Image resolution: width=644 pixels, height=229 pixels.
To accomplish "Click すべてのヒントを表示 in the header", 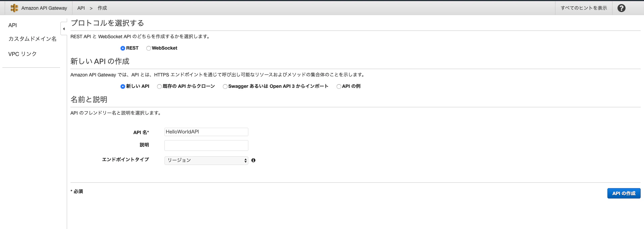I will pos(584,8).
